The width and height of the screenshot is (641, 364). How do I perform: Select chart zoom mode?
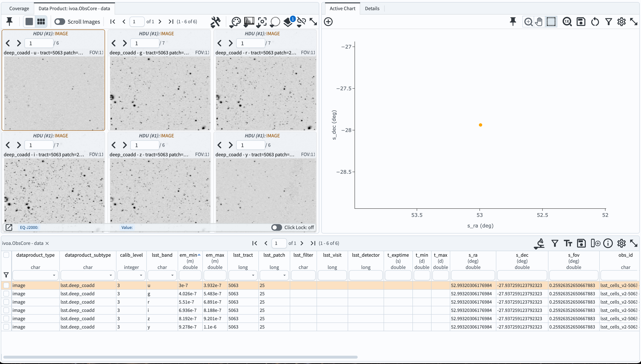click(528, 22)
